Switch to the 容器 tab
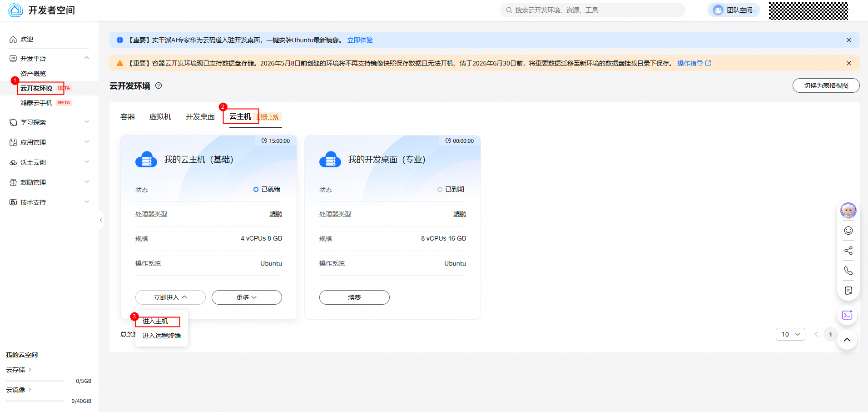 click(x=128, y=117)
